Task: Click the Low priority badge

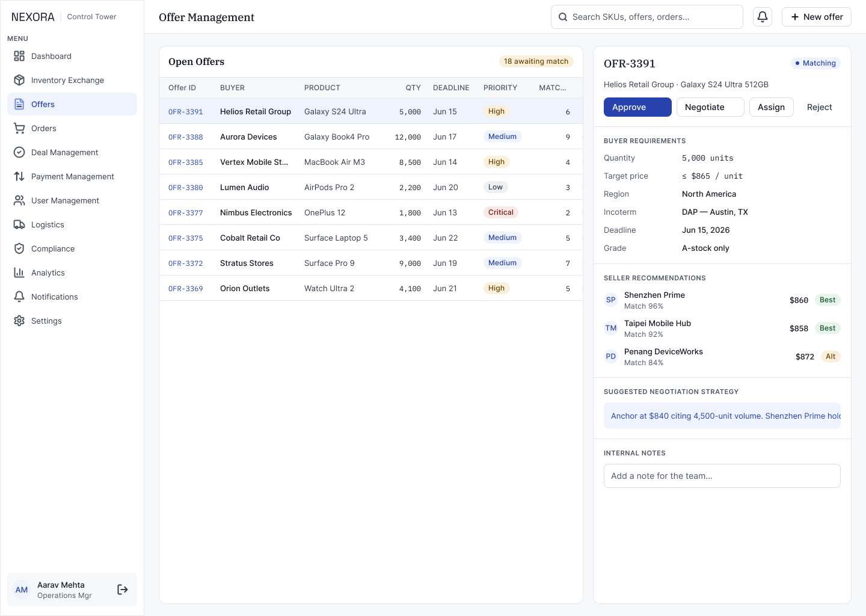Action: click(x=496, y=187)
